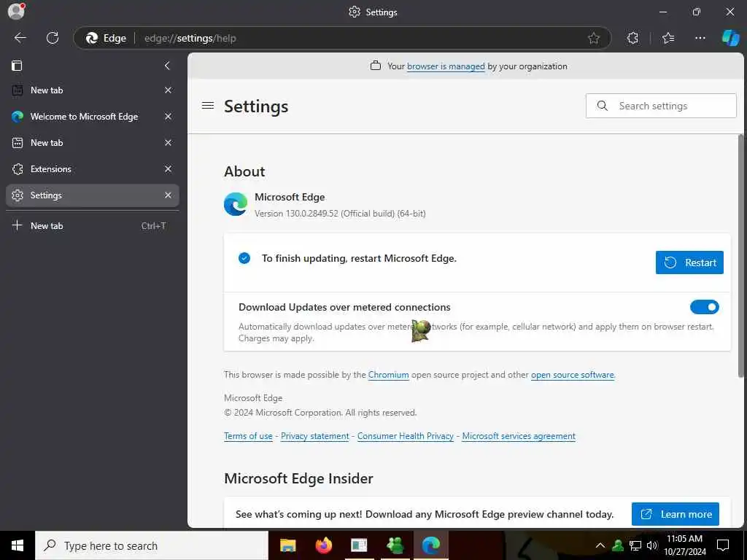
Task: Click the address bar URL
Action: pos(190,38)
